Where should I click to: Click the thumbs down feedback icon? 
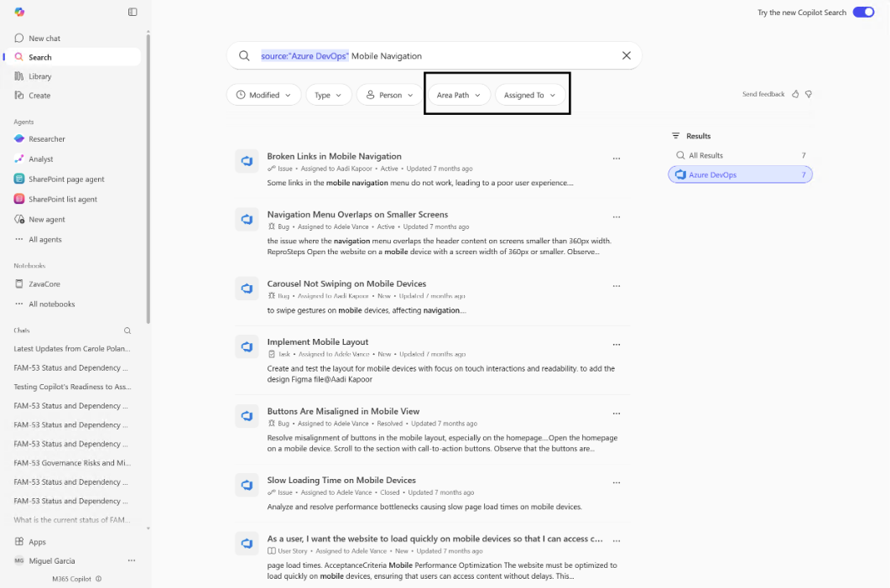(809, 94)
